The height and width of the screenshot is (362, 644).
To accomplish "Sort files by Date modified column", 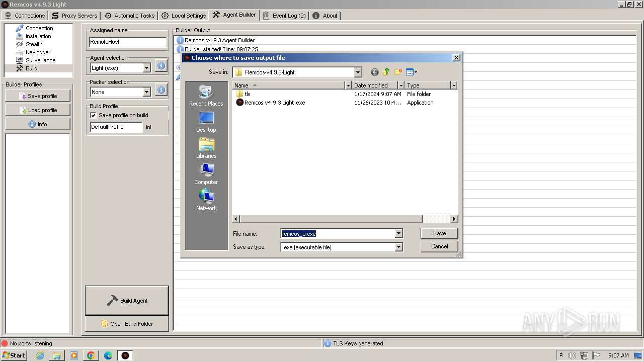I will coord(375,85).
